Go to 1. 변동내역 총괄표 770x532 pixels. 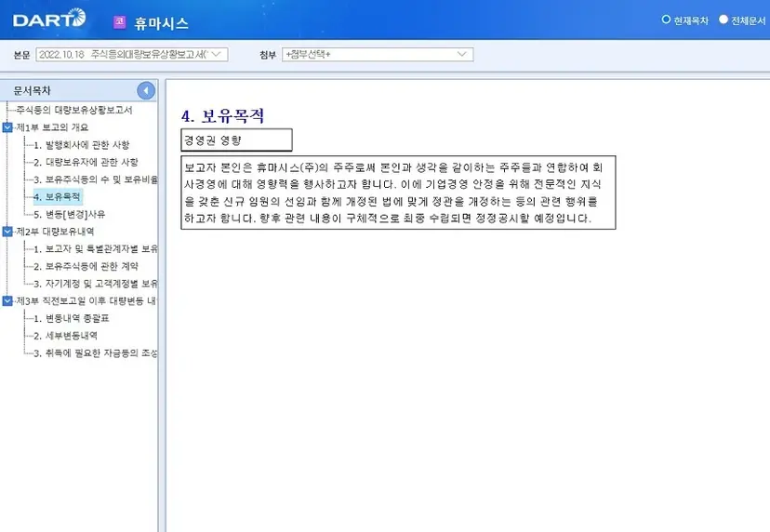click(72, 318)
